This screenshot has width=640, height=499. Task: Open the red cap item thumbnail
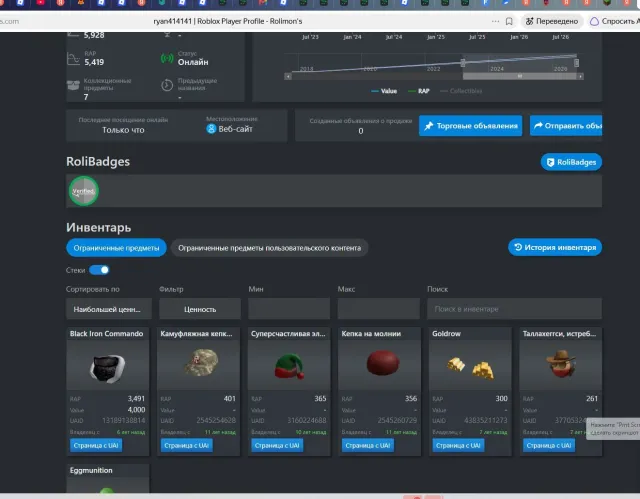point(380,366)
